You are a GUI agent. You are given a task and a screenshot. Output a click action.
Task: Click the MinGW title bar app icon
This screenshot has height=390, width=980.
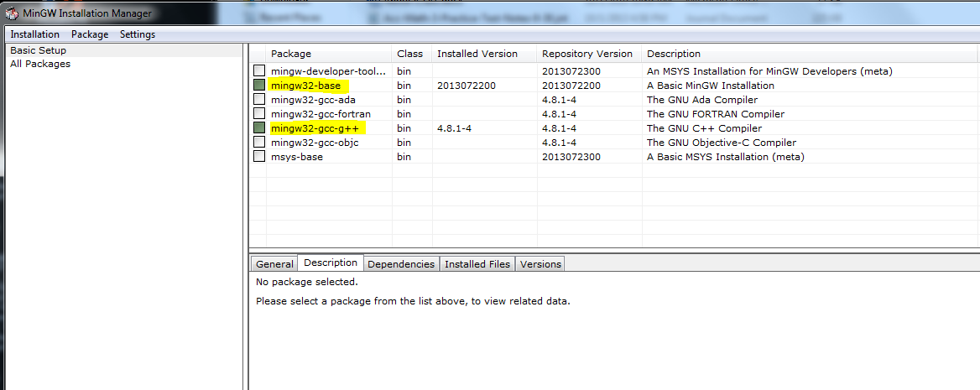tap(11, 13)
